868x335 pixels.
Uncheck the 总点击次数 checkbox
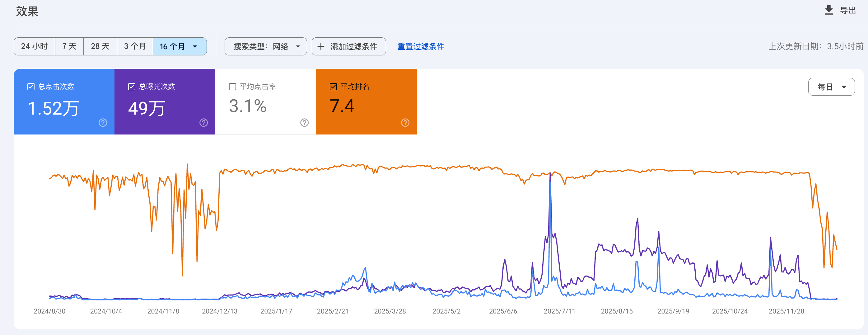31,87
